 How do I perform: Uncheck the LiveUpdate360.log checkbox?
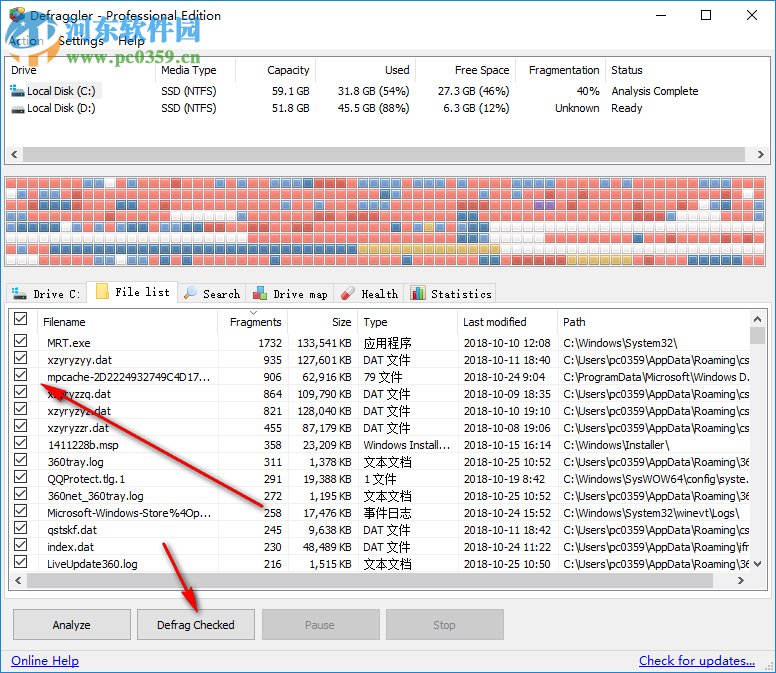click(20, 562)
